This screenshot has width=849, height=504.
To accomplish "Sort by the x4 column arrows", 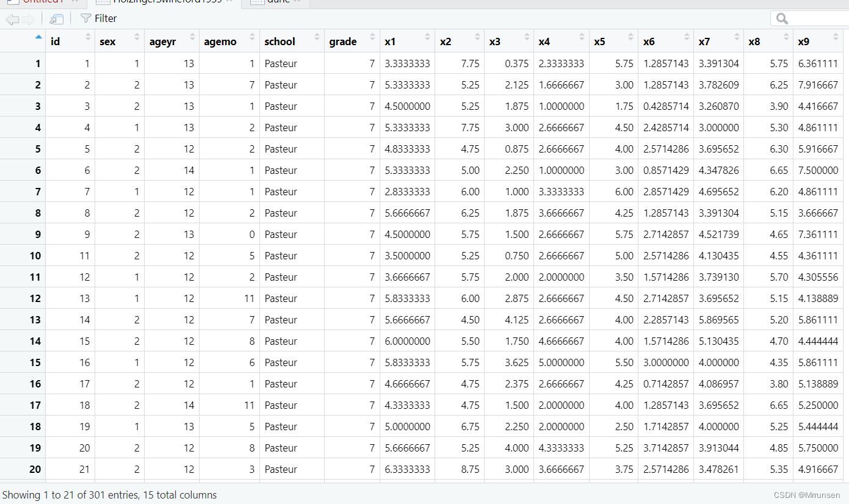I will [582, 37].
